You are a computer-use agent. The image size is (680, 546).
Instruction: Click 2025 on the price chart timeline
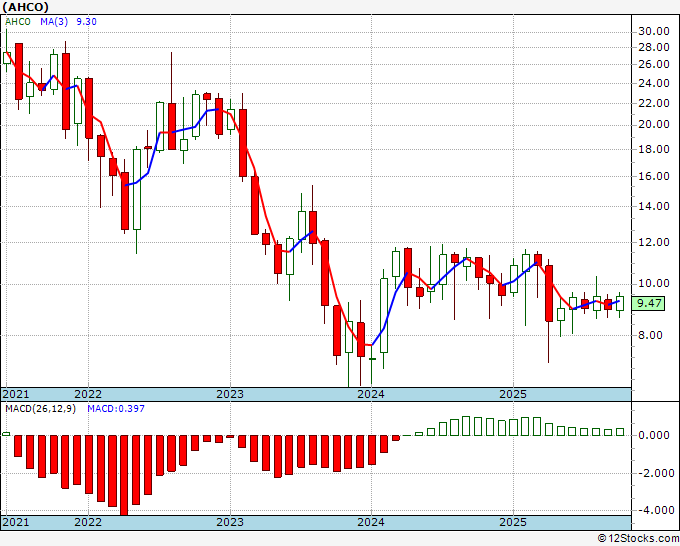(x=513, y=394)
